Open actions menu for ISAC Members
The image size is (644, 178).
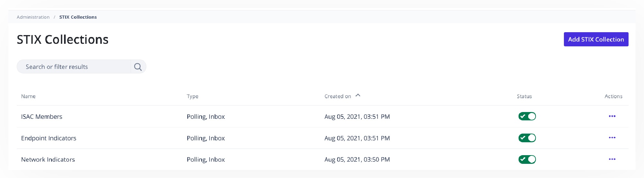coord(612,116)
